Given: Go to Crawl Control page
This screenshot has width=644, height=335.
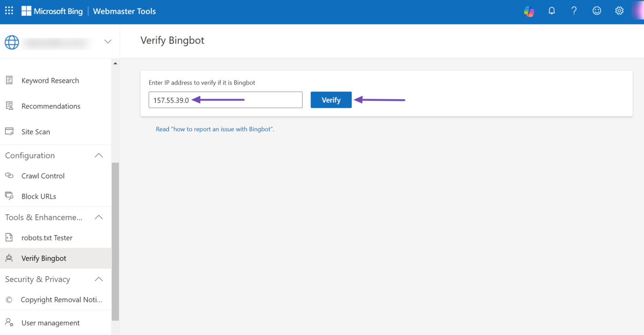Looking at the screenshot, I should coord(43,176).
